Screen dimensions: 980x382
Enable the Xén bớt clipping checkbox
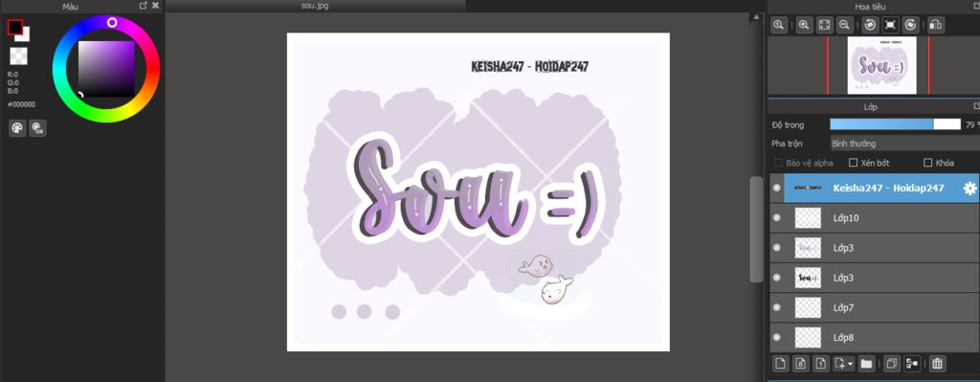click(853, 163)
